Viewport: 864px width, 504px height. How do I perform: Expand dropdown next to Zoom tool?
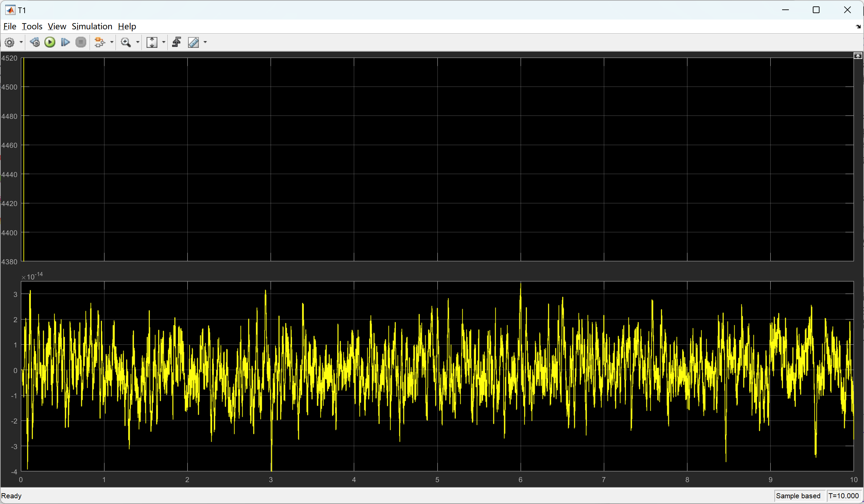coord(138,42)
